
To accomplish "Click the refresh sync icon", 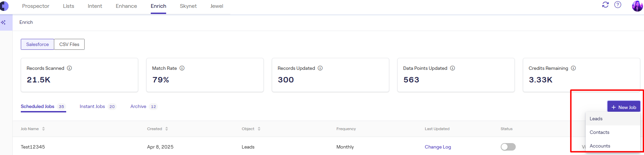I will (605, 5).
